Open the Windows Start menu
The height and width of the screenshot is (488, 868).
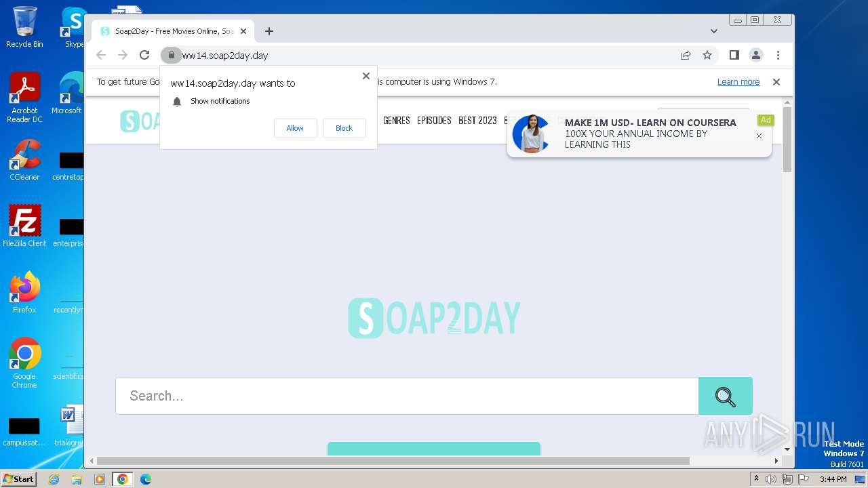click(18, 479)
